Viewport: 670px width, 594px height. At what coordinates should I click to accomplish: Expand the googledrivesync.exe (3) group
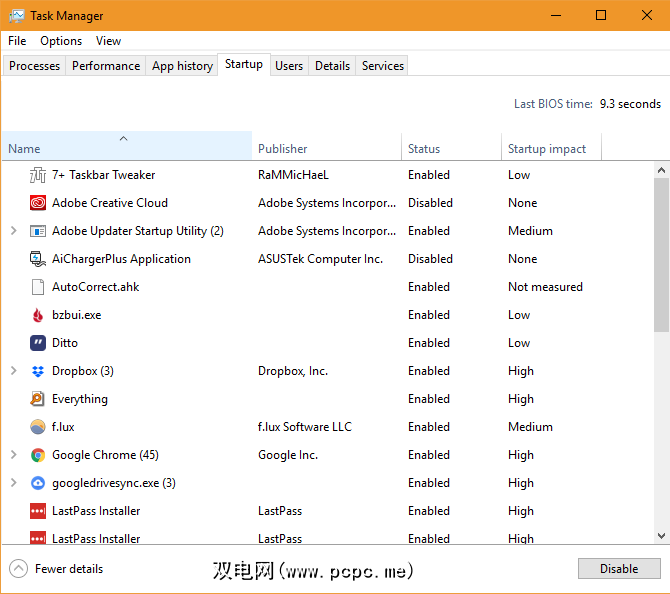pyautogui.click(x=14, y=483)
